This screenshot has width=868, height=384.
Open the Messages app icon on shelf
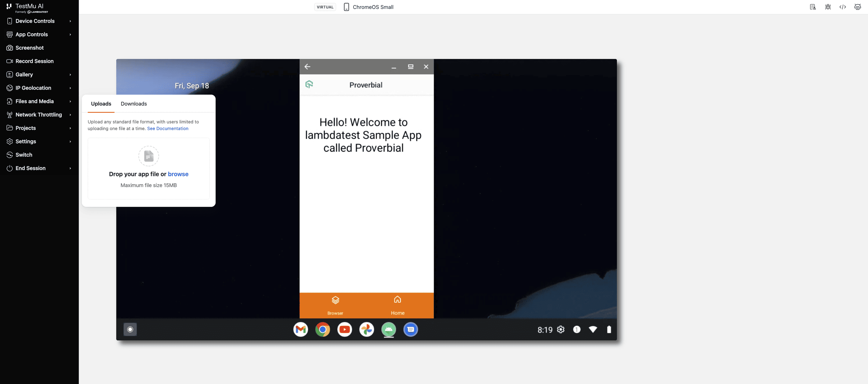tap(411, 329)
